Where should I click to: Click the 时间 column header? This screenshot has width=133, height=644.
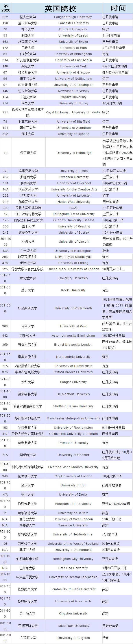pyautogui.click(x=118, y=8)
